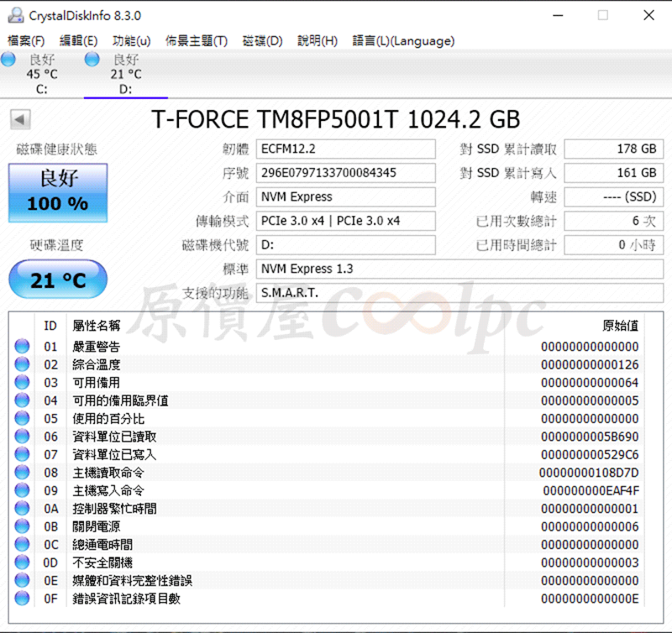Click the 21 °C temperature button
This screenshot has height=633, width=672.
point(58,280)
